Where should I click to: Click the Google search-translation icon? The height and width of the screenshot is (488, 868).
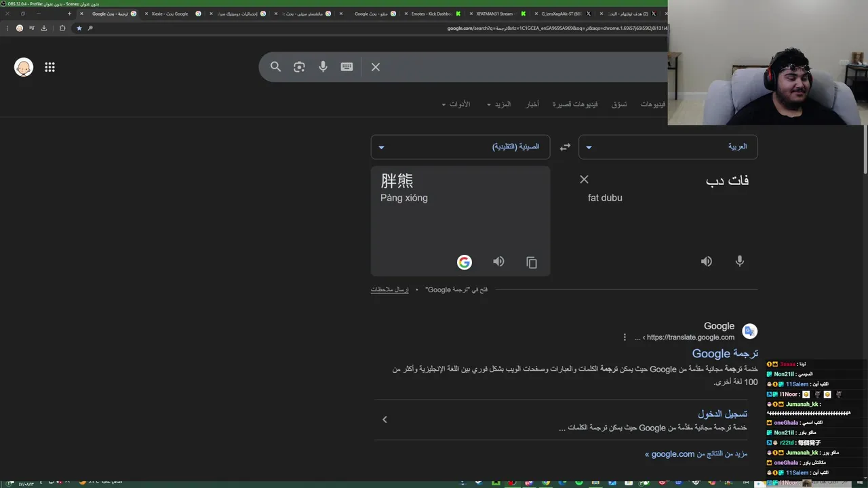click(465, 262)
